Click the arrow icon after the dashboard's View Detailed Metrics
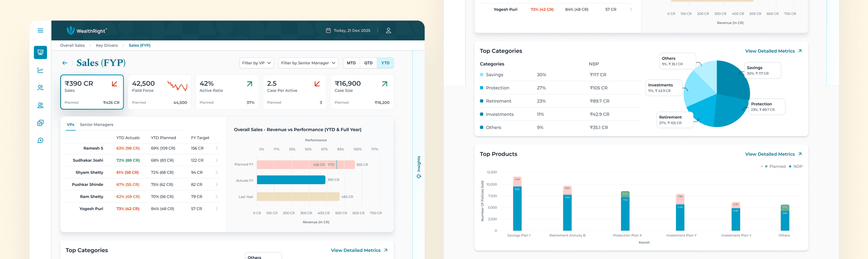Screen dimensions: 868x259 pos(386,251)
